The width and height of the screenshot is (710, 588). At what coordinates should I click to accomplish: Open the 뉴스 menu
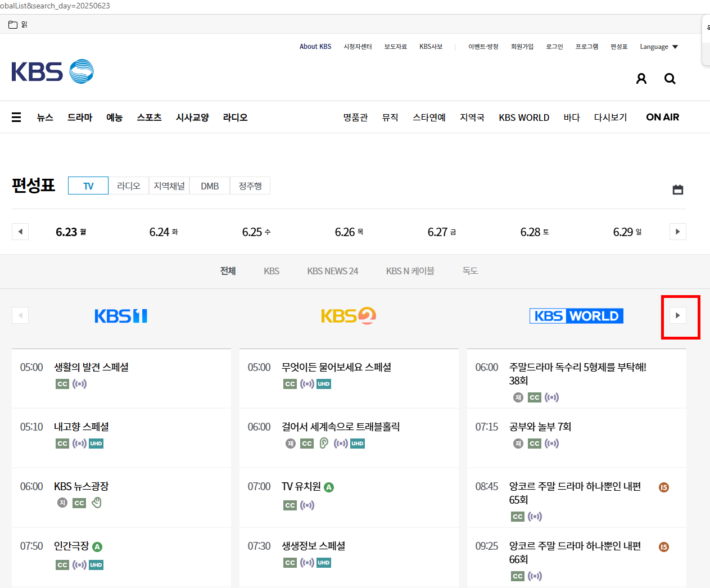(45, 117)
